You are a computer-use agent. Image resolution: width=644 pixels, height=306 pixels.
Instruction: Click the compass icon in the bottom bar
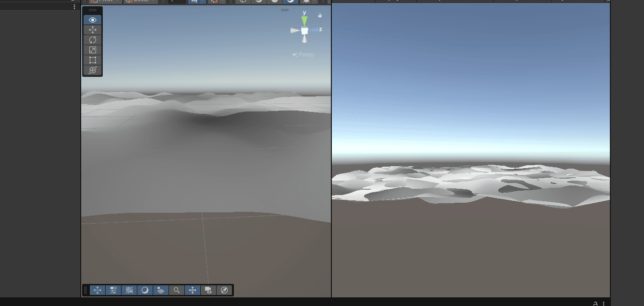point(224,290)
